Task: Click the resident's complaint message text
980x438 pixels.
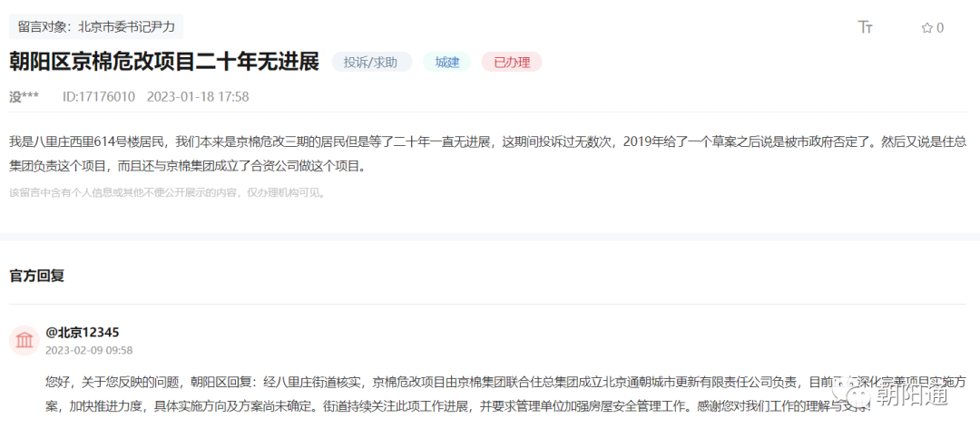Action: [x=363, y=153]
